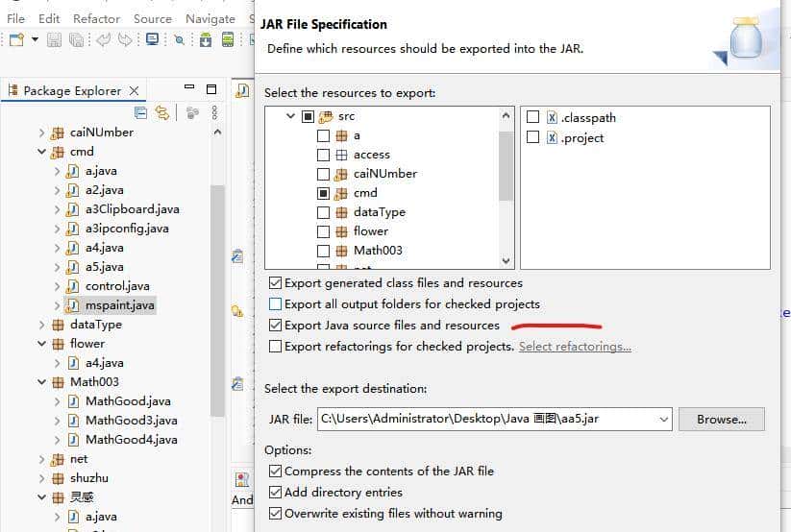The width and height of the screenshot is (791, 532).
Task: Uncheck Export Java source files and resources
Action: 275,326
